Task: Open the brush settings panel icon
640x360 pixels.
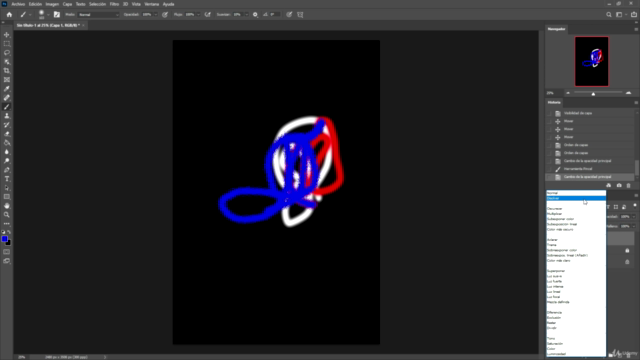Action: 57,15
